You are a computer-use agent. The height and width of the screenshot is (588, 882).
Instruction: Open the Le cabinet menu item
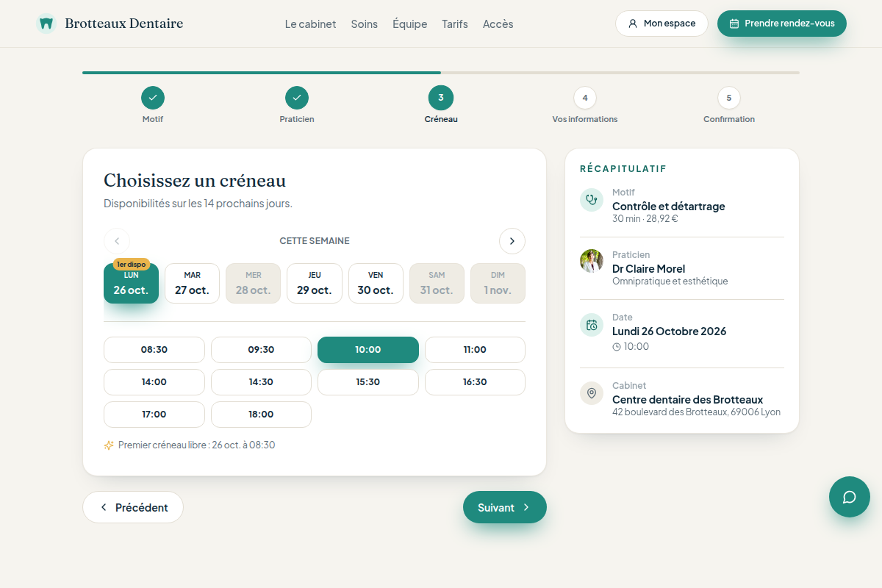tap(310, 24)
